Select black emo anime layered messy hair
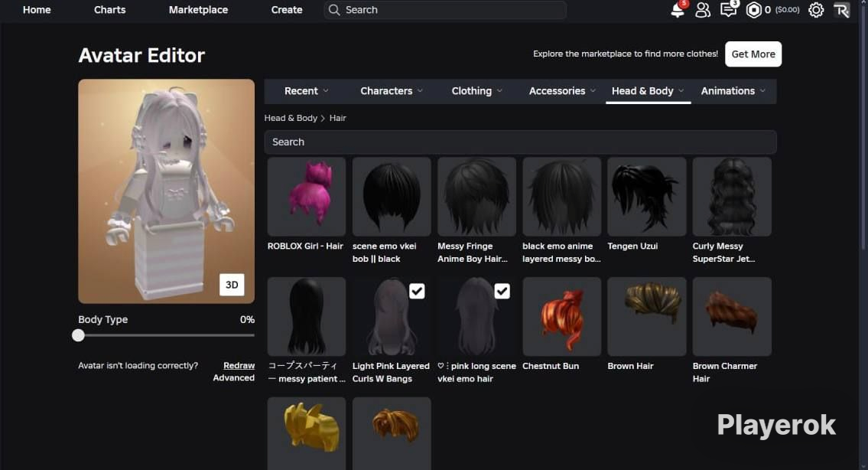 pyautogui.click(x=562, y=197)
